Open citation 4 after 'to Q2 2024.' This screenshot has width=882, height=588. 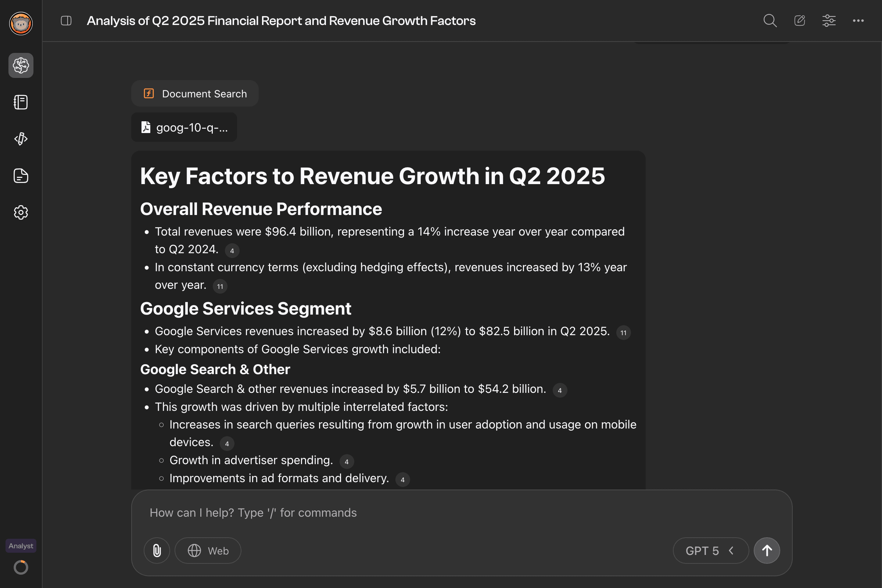[232, 251]
